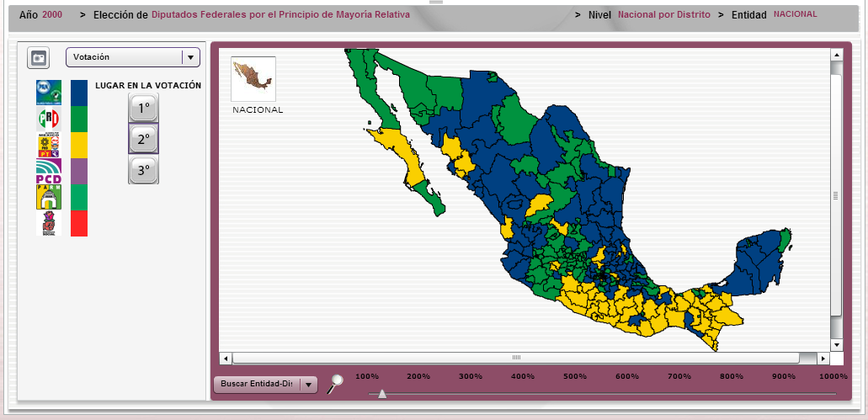Screen dimensions: 868x420
Task: Select the PCD party logo
Action: (48, 172)
